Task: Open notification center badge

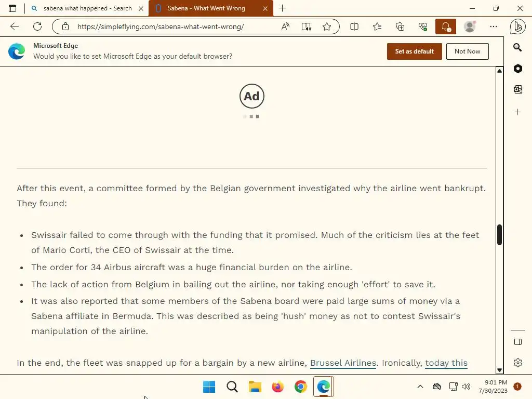Action: click(x=517, y=387)
